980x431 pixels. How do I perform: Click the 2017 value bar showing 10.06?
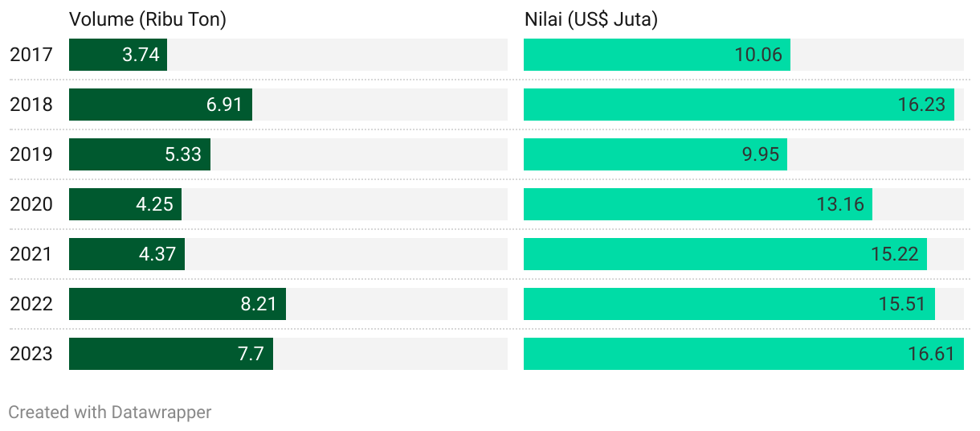pyautogui.click(x=657, y=55)
